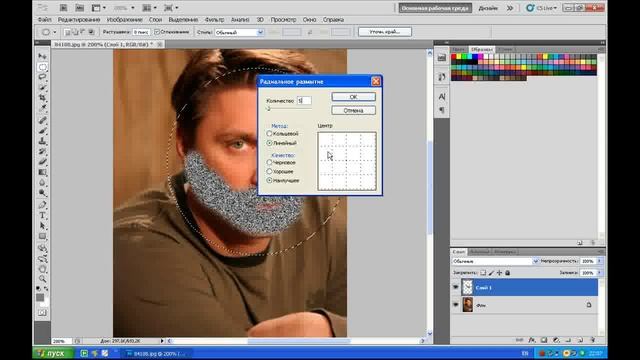Select the Brush tool
Image resolution: width=640 pixels, height=360 pixels.
[x=42, y=131]
